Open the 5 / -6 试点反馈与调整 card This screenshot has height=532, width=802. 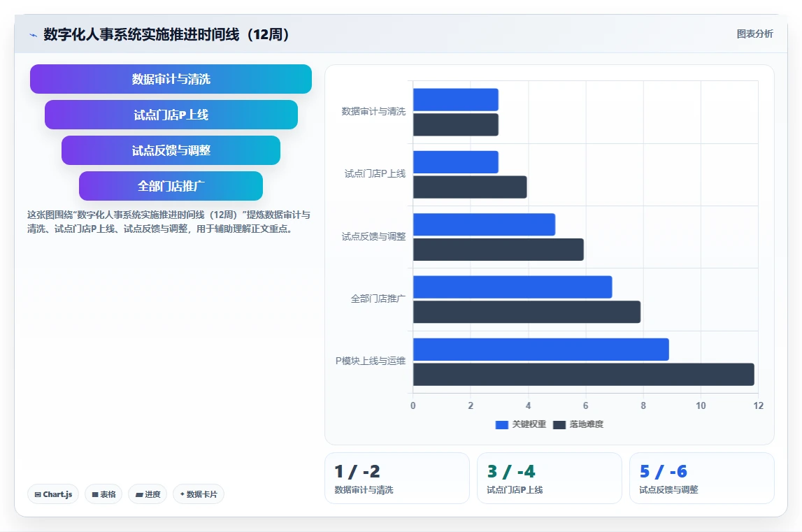pos(702,477)
